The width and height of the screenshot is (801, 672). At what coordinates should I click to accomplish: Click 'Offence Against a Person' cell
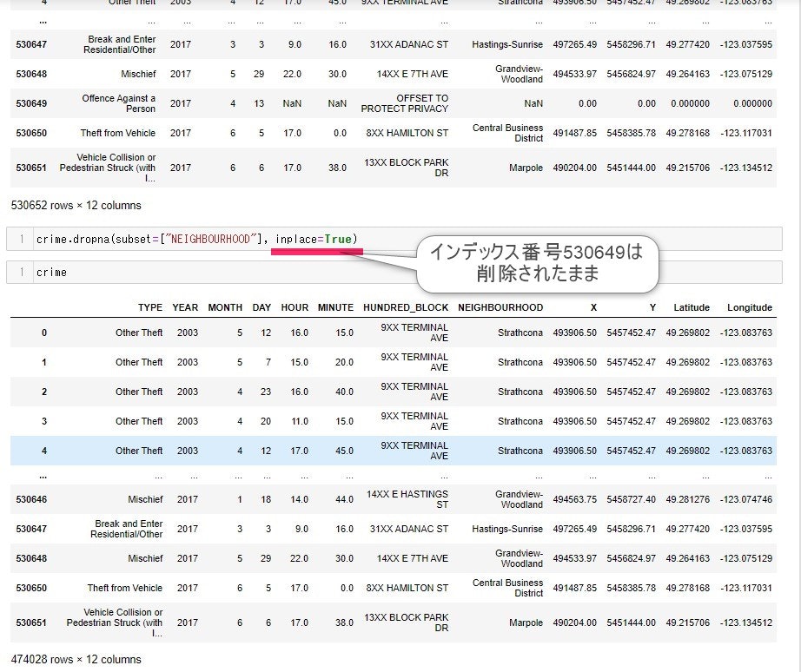[118, 103]
